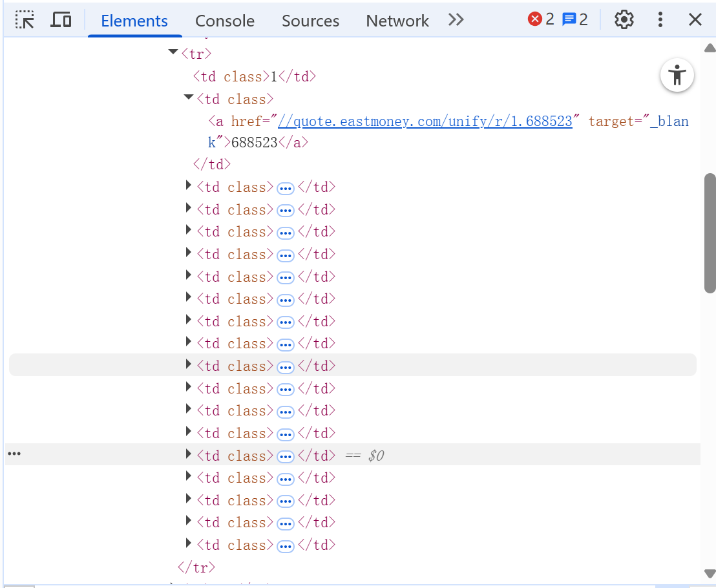
Task: Collapse the td node containing the link
Action: coord(189,97)
